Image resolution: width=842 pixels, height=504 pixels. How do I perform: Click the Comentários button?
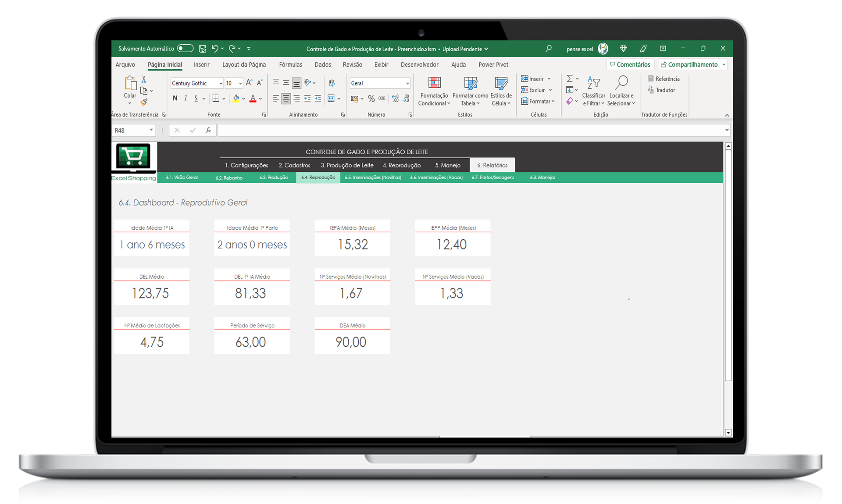point(630,64)
